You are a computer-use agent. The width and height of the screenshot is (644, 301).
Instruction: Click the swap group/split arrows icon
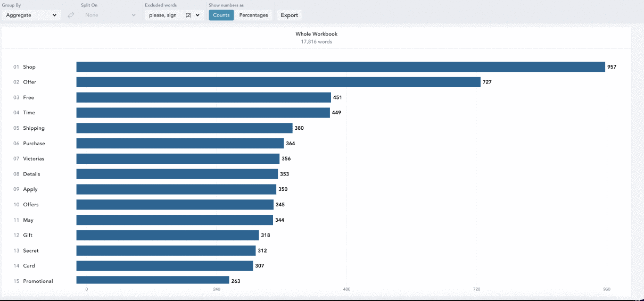click(71, 15)
